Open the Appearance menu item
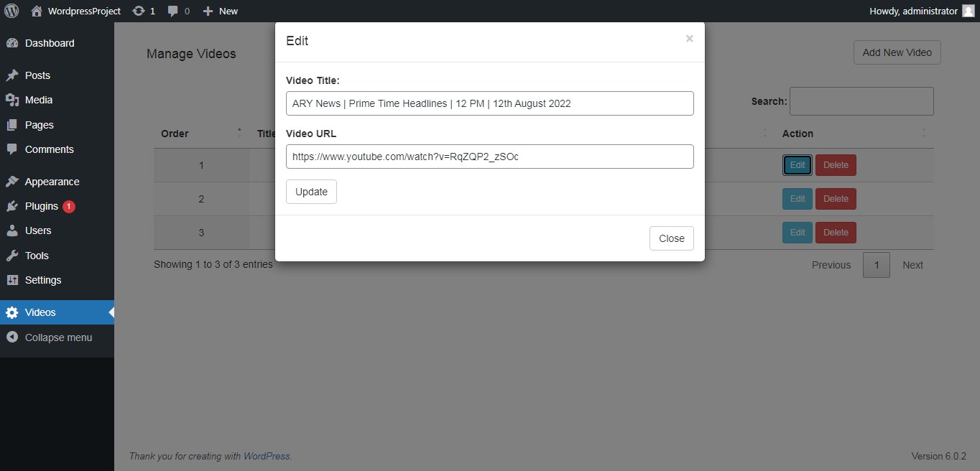Image resolution: width=980 pixels, height=471 pixels. pos(52,182)
